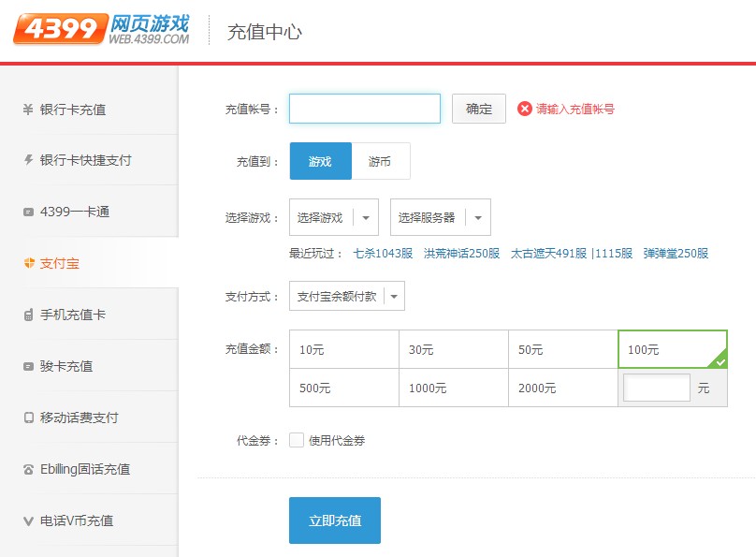Screen dimensions: 756x557
Task: Select the 1000元 recharge amount
Action: pyautogui.click(x=454, y=388)
